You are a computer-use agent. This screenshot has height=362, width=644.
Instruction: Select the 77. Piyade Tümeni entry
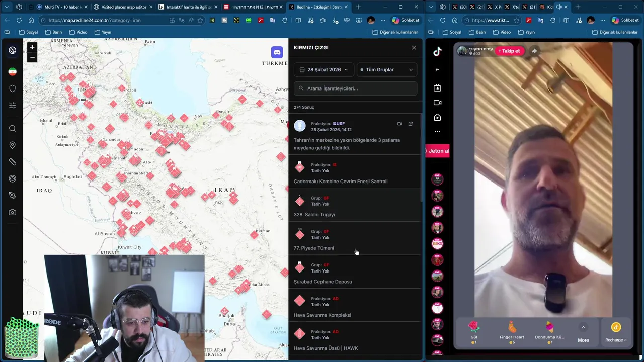coord(355,239)
